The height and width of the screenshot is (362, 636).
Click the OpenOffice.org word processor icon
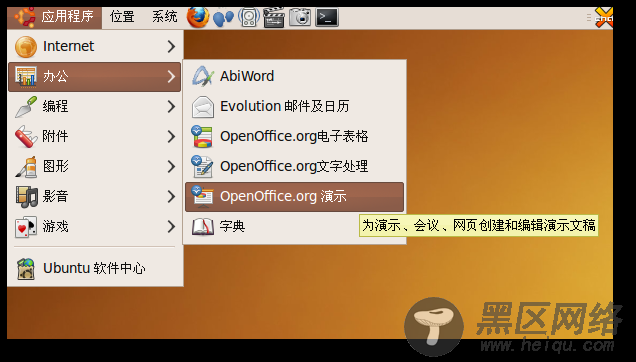pos(202,166)
